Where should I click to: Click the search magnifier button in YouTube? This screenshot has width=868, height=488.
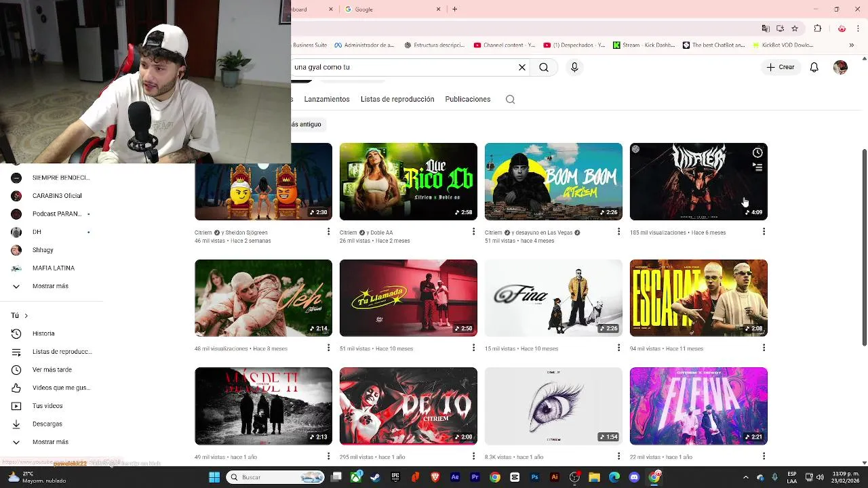[544, 67]
